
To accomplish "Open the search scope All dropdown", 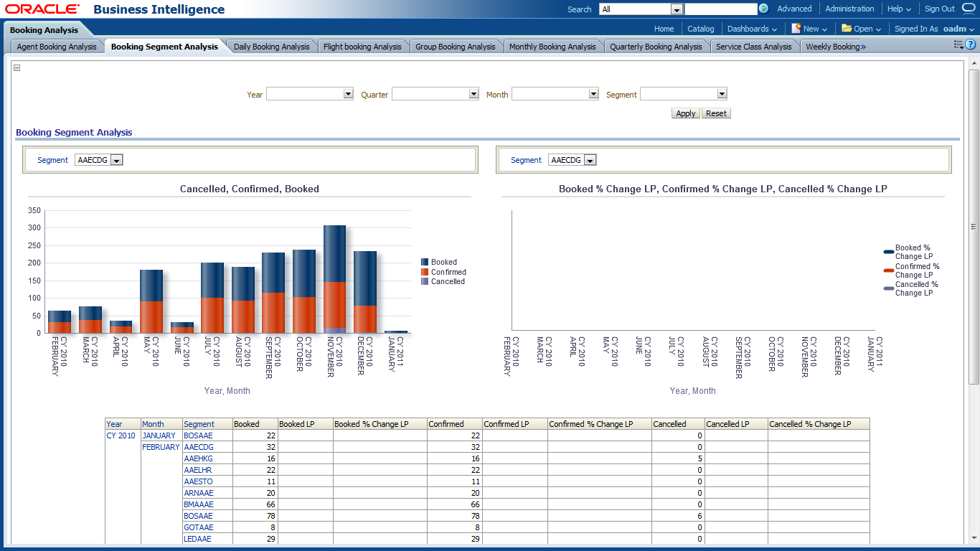I will pyautogui.click(x=676, y=9).
